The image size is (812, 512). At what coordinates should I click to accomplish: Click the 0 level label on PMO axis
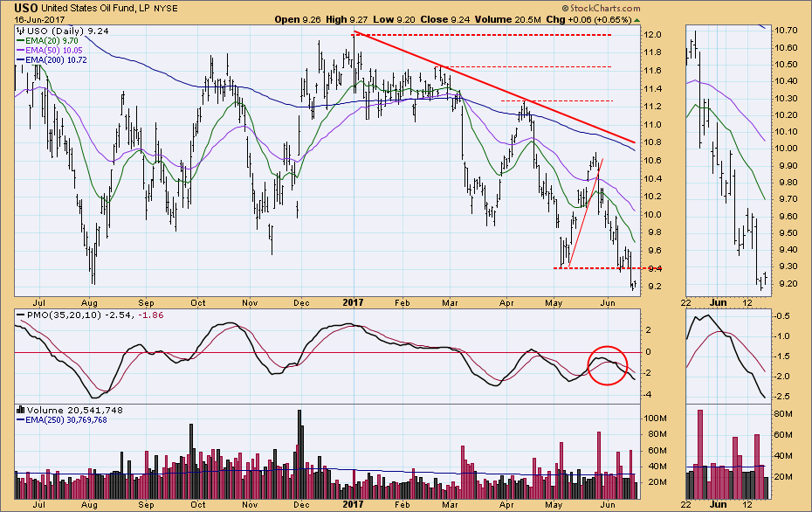649,352
